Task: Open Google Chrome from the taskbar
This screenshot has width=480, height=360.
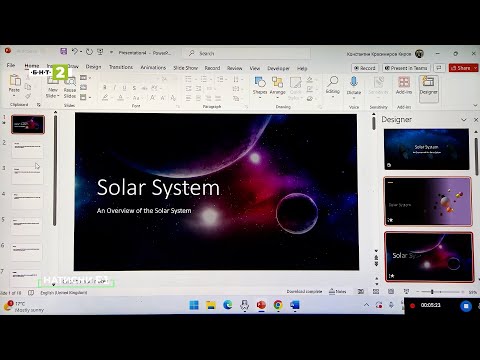Action: tap(278, 305)
